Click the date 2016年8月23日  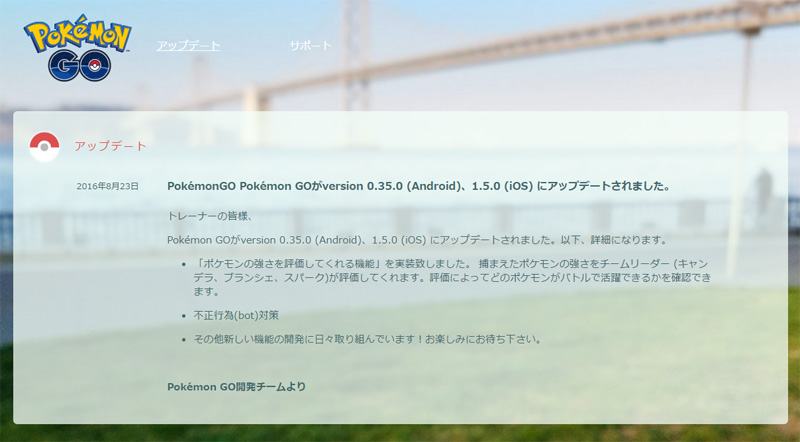click(x=107, y=186)
